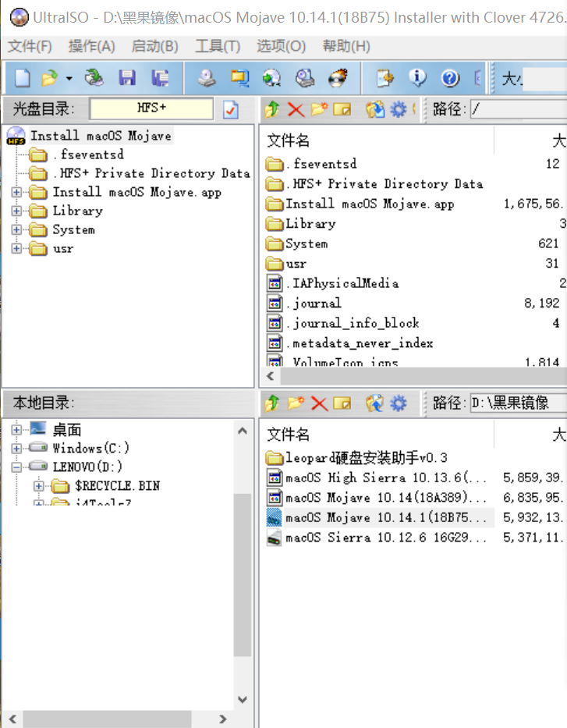Expand the usr tree node
Image resolution: width=567 pixels, height=728 pixels.
[16, 248]
